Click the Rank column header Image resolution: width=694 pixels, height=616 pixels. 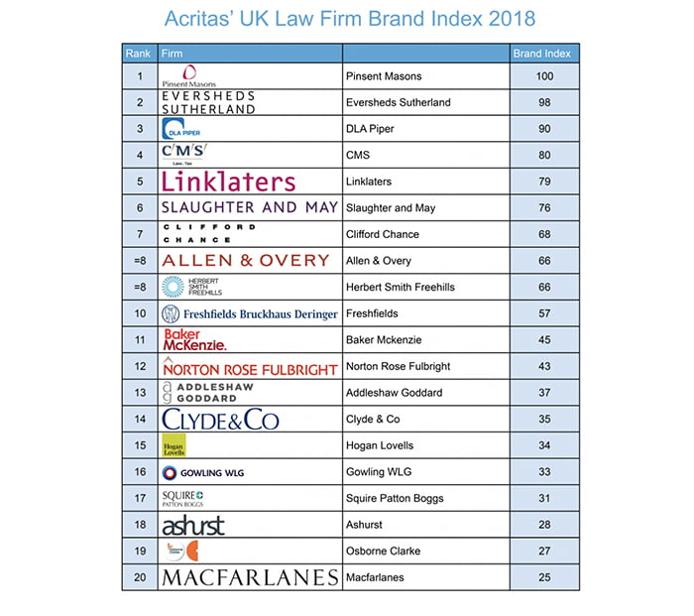pyautogui.click(x=138, y=54)
